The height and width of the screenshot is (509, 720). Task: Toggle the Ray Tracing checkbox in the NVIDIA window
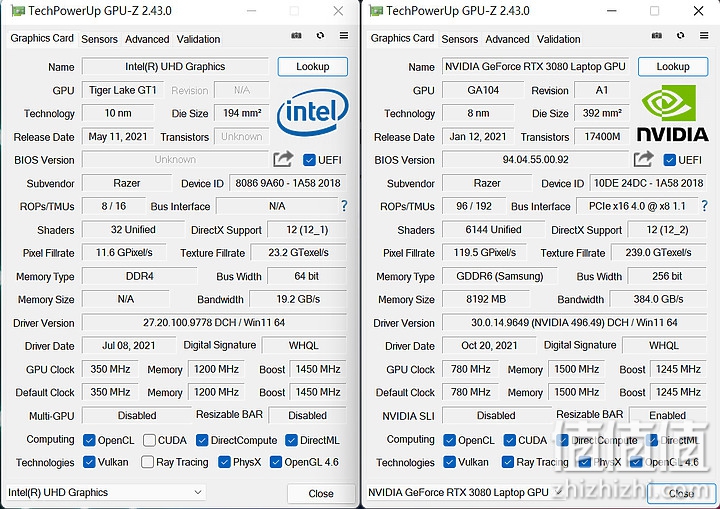(507, 462)
